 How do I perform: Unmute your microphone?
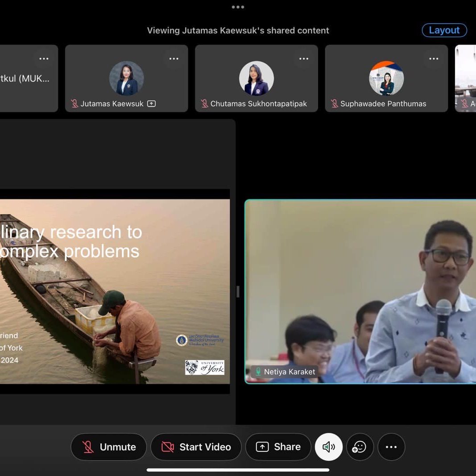point(108,447)
